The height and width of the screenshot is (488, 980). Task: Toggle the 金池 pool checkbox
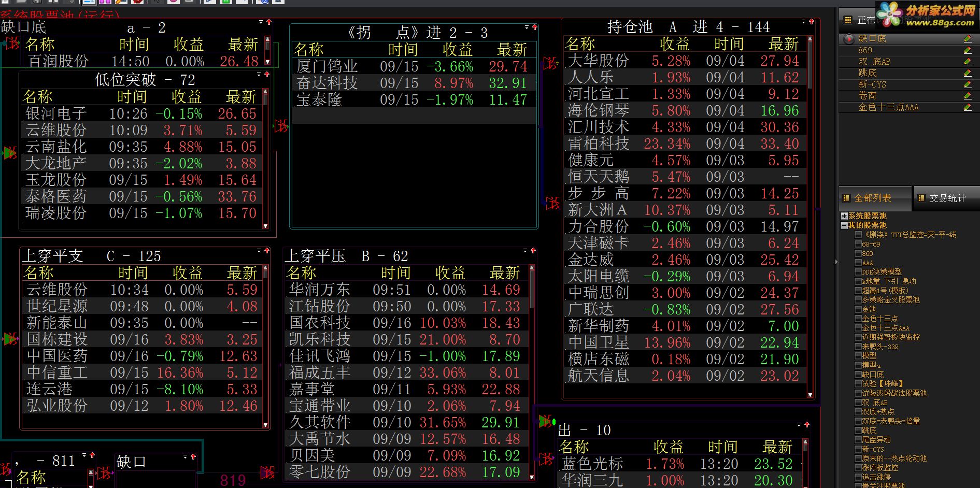coord(858,309)
